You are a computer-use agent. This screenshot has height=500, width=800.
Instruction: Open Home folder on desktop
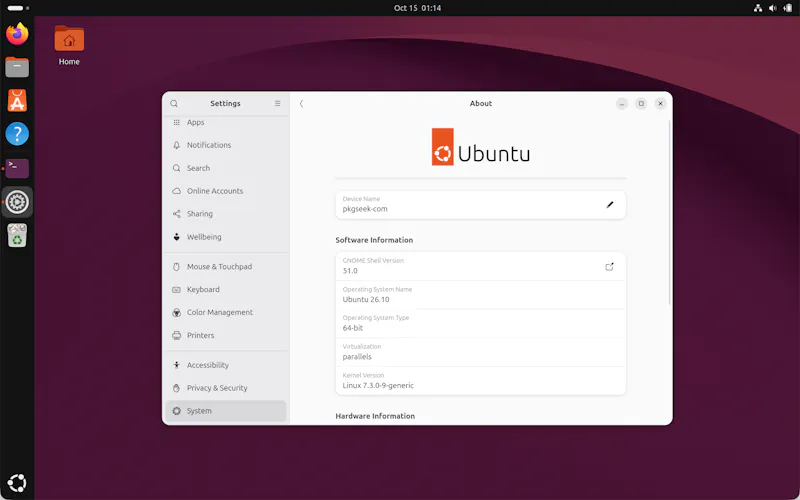click(x=69, y=45)
